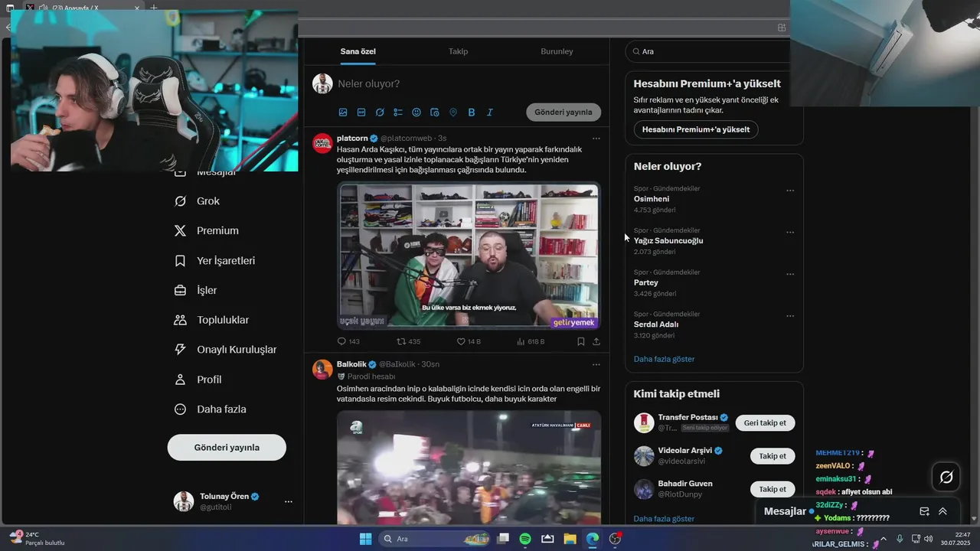Switch to Takip tab

458,51
